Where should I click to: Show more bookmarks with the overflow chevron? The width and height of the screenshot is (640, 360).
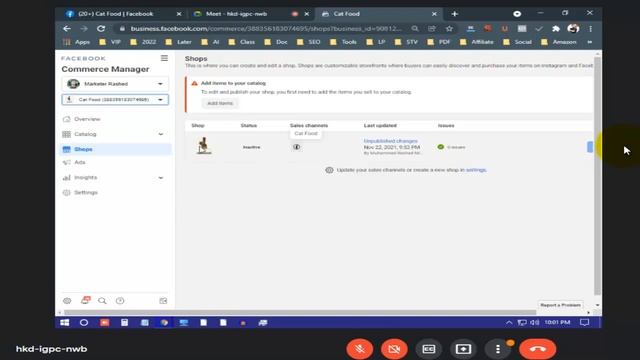pyautogui.click(x=589, y=42)
